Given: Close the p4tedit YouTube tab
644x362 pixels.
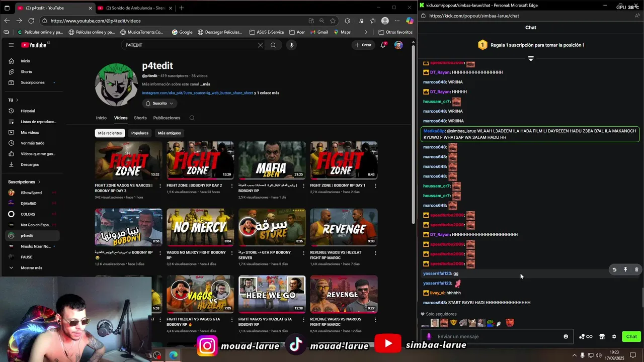Looking at the screenshot, I should [91, 8].
